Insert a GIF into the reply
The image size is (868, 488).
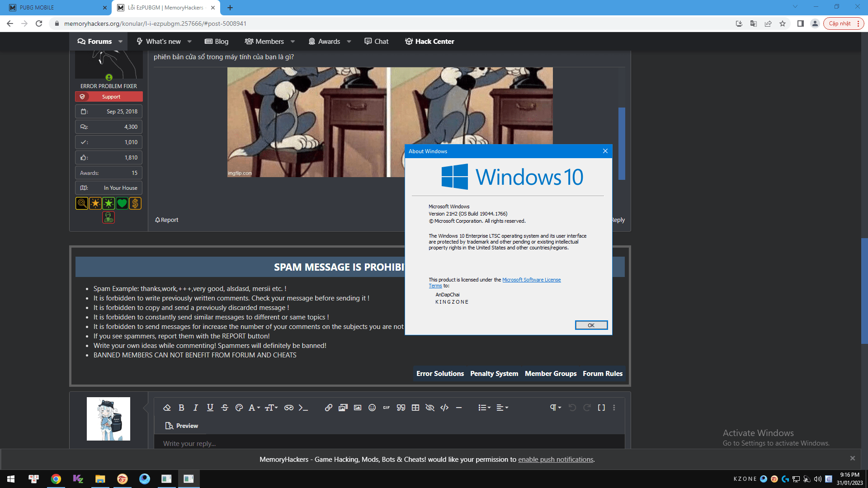click(x=387, y=408)
